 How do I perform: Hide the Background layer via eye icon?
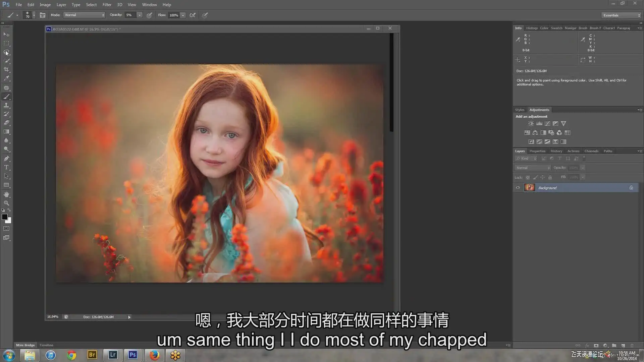click(518, 188)
